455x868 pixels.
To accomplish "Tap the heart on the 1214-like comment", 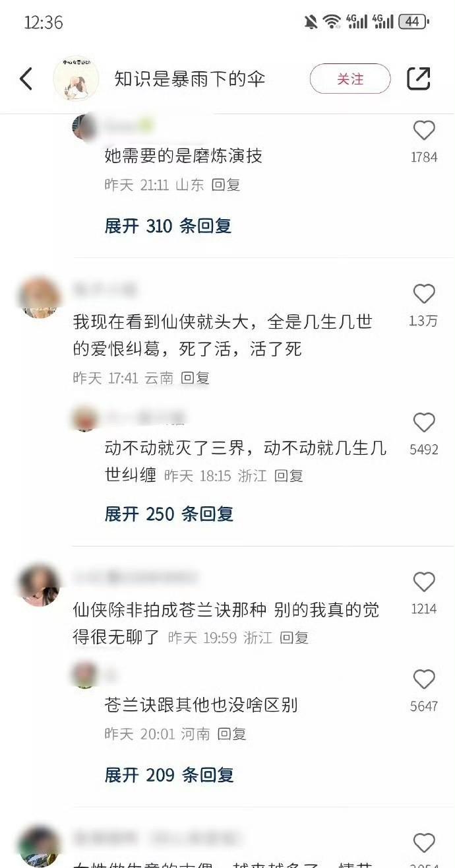I will pyautogui.click(x=424, y=582).
